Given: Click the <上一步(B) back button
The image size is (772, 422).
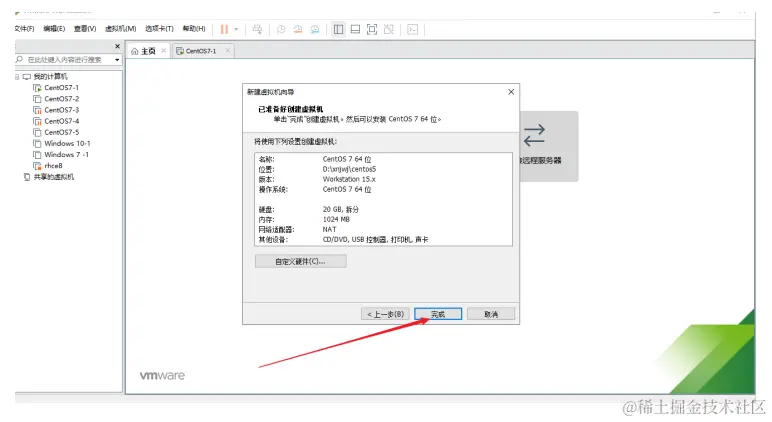Looking at the screenshot, I should [386, 314].
